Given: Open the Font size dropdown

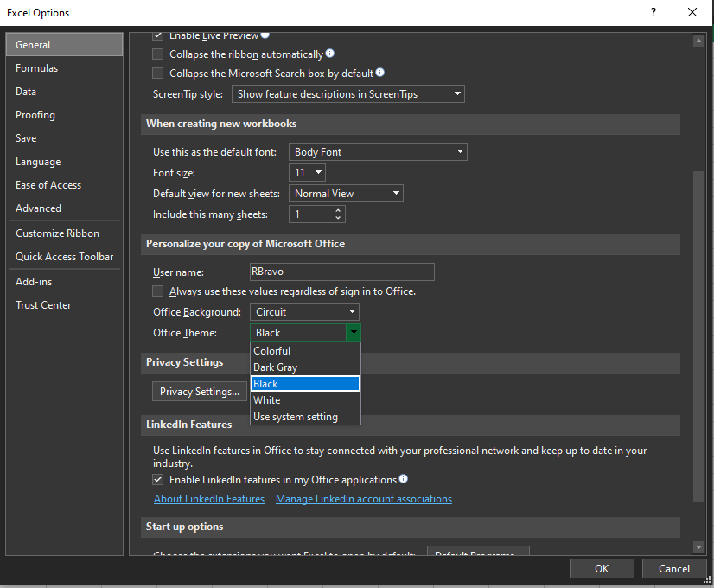Looking at the screenshot, I should [x=307, y=173].
